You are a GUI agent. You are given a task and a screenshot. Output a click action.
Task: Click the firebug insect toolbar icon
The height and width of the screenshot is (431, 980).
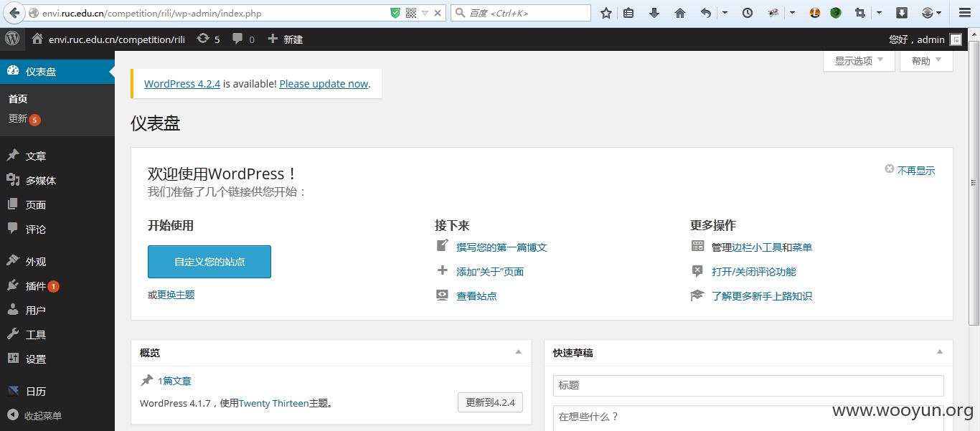click(773, 13)
